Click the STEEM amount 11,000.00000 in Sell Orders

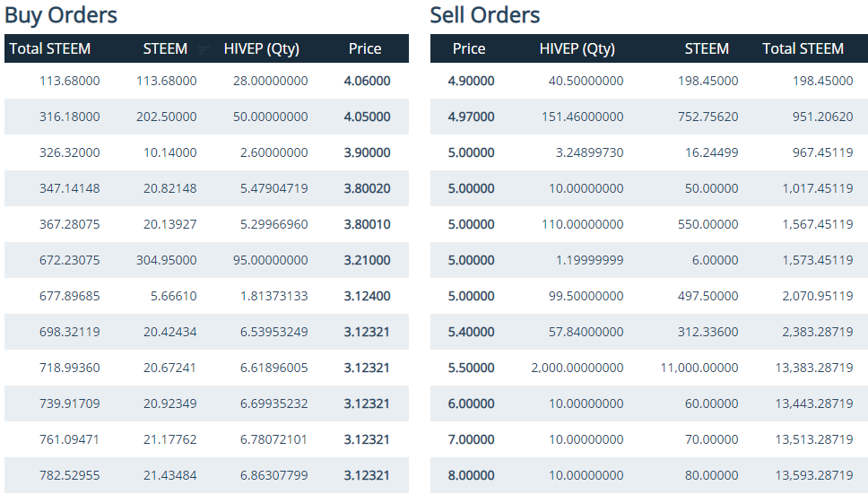pyautogui.click(x=699, y=368)
